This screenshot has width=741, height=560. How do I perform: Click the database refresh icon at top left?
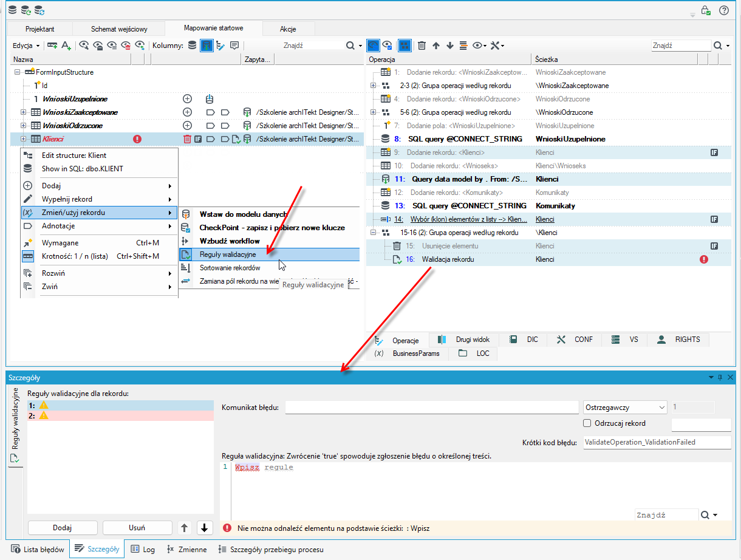tap(26, 10)
